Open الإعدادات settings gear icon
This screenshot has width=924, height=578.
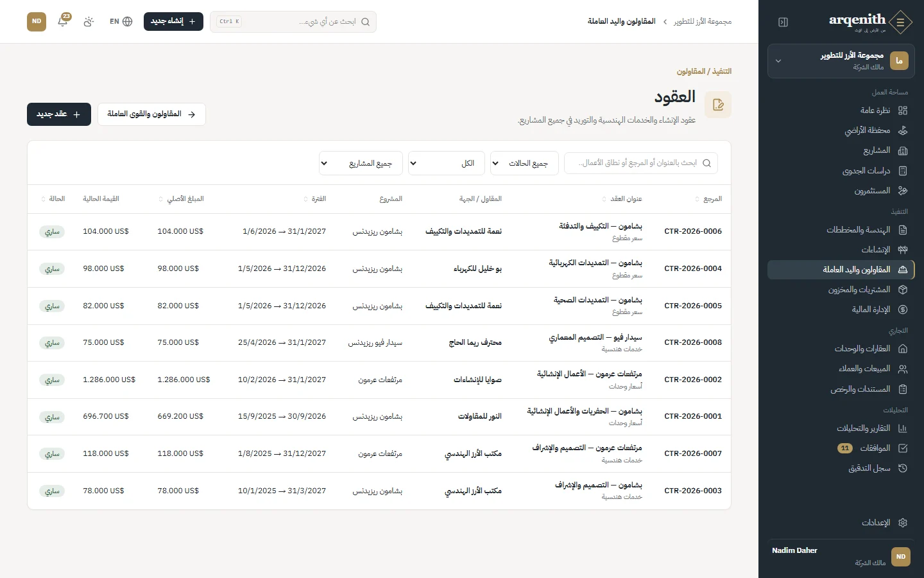(x=903, y=523)
